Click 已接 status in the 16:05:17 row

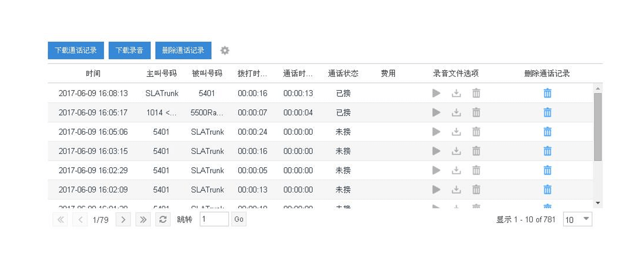pos(343,113)
